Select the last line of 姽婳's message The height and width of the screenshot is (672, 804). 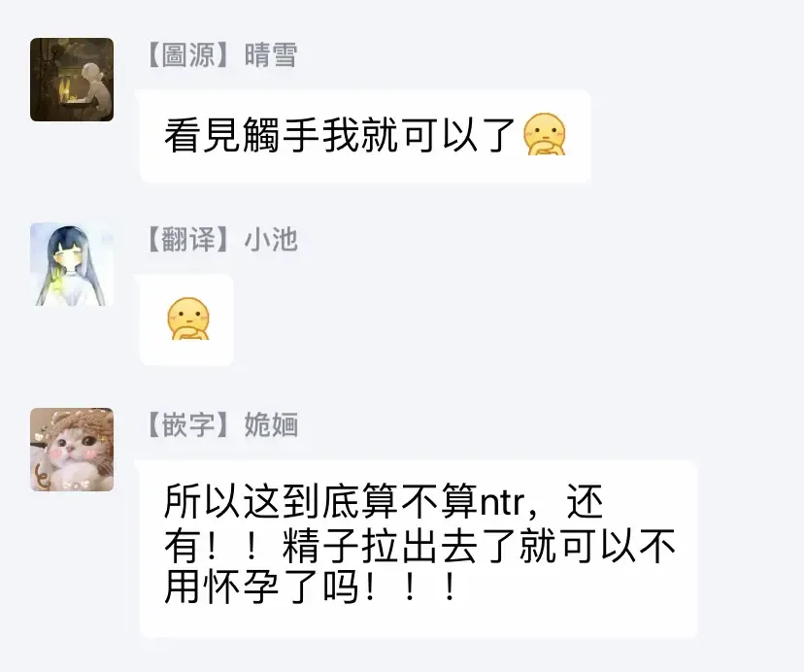coord(310,588)
